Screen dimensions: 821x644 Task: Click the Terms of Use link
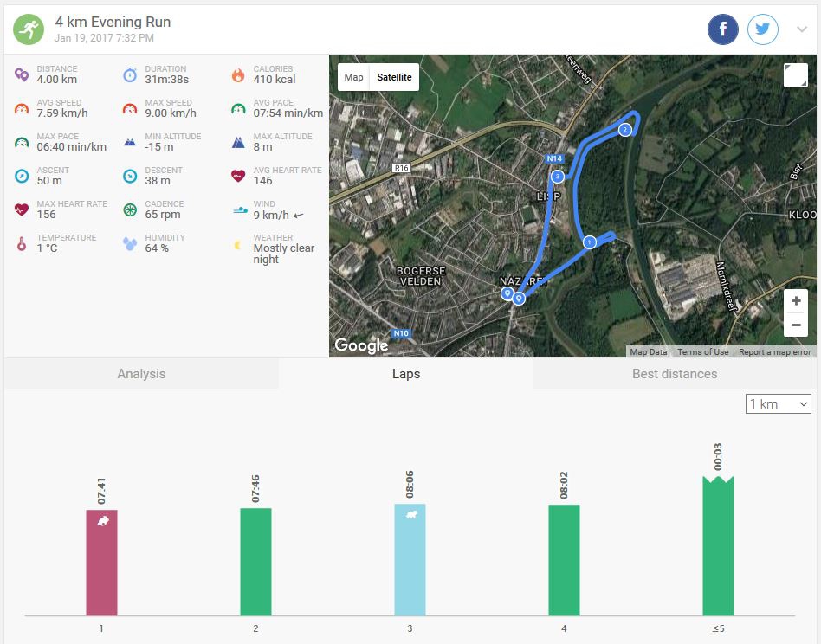tap(702, 352)
